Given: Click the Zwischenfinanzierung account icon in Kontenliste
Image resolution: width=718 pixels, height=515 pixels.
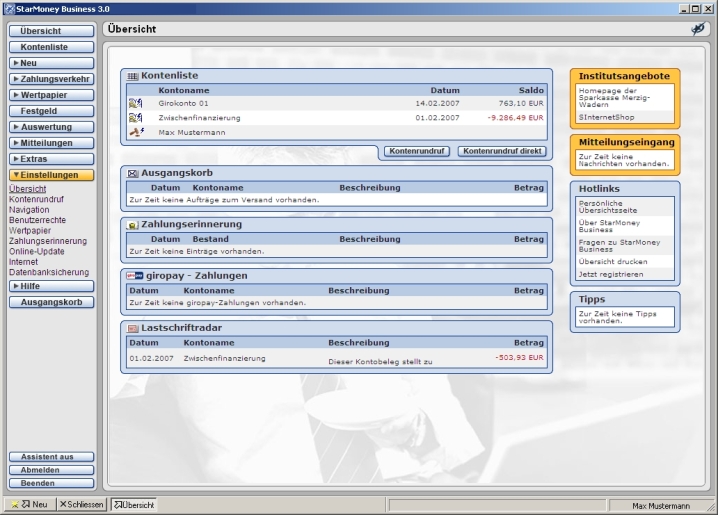Looking at the screenshot, I should coord(135,117).
